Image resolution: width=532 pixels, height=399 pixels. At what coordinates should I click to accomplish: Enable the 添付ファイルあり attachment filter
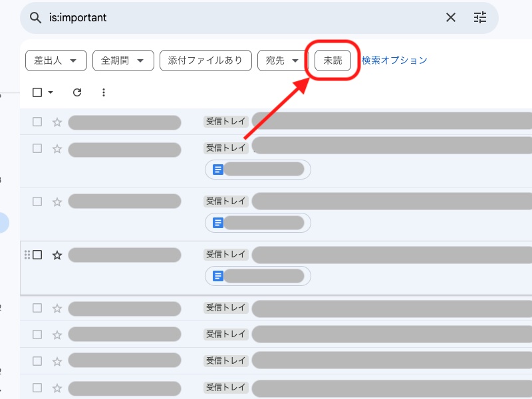[205, 60]
